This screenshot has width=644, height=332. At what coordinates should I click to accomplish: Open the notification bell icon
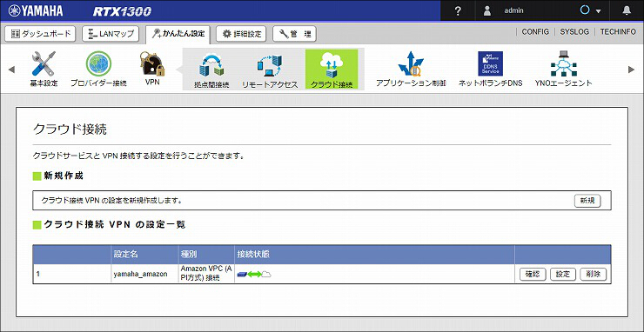coord(627,10)
